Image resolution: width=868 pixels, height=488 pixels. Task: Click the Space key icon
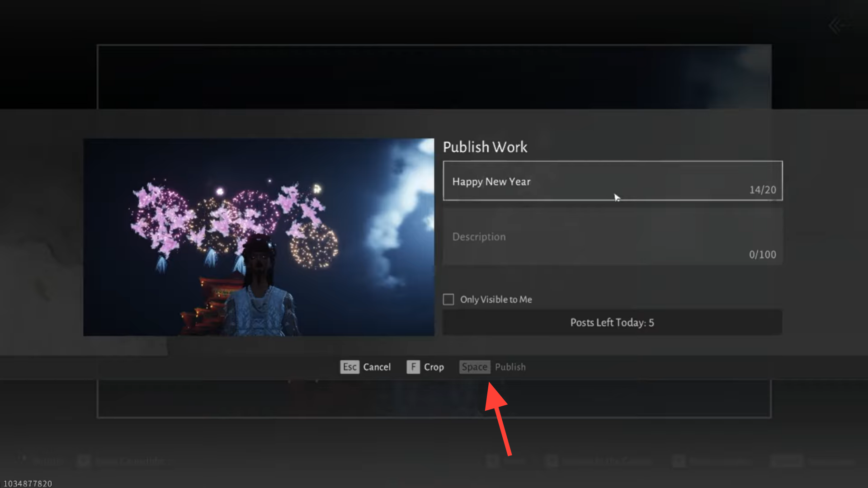click(475, 367)
